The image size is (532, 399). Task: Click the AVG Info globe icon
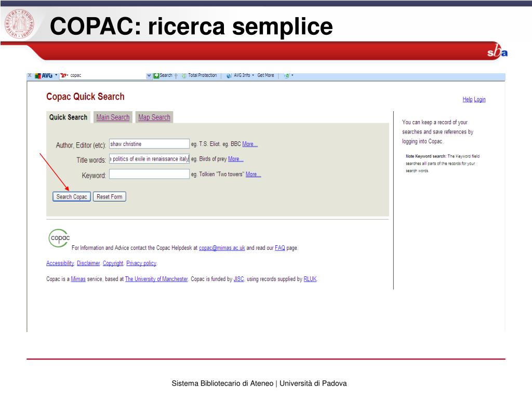pyautogui.click(x=229, y=75)
